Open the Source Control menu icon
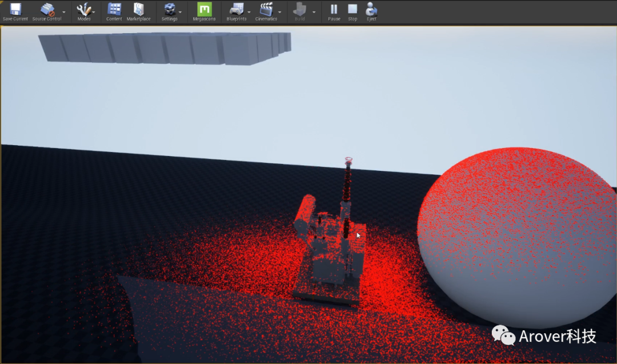This screenshot has height=364, width=617. click(47, 9)
